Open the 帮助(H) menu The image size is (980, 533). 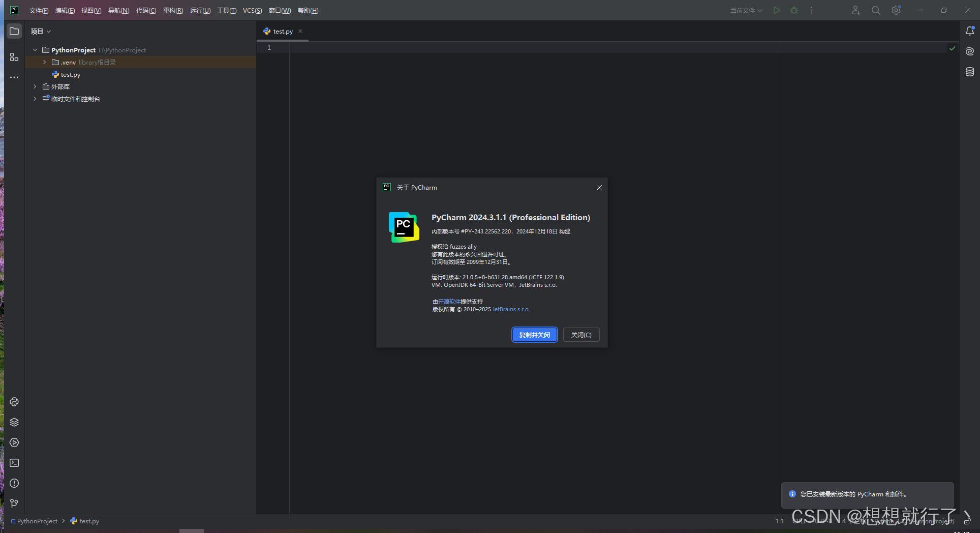click(x=308, y=11)
